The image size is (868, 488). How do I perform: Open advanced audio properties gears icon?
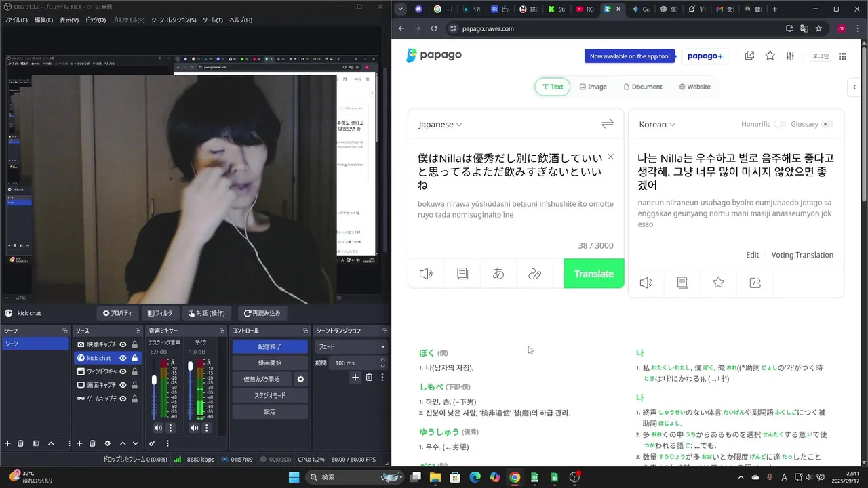click(153, 443)
